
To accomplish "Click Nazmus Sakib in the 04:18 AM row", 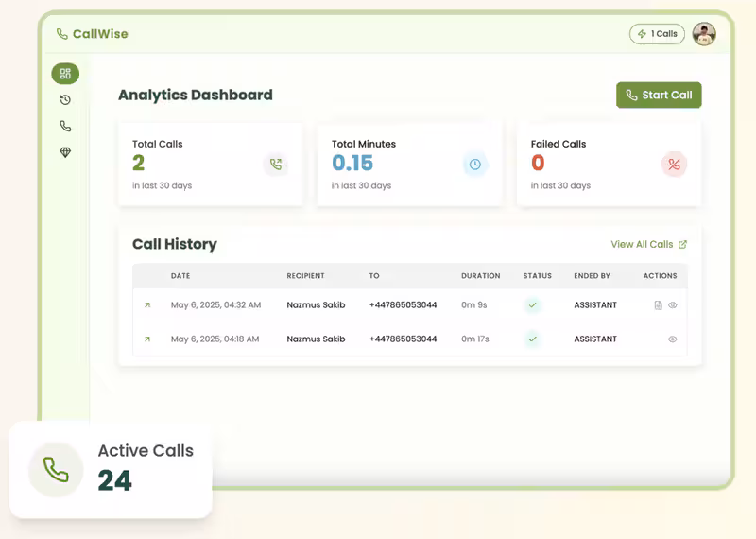I will [x=316, y=339].
